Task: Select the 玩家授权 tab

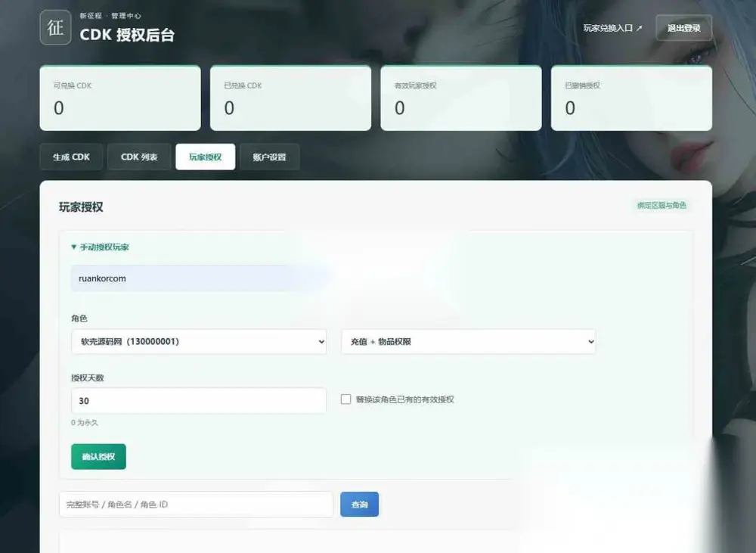Action: [x=206, y=157]
